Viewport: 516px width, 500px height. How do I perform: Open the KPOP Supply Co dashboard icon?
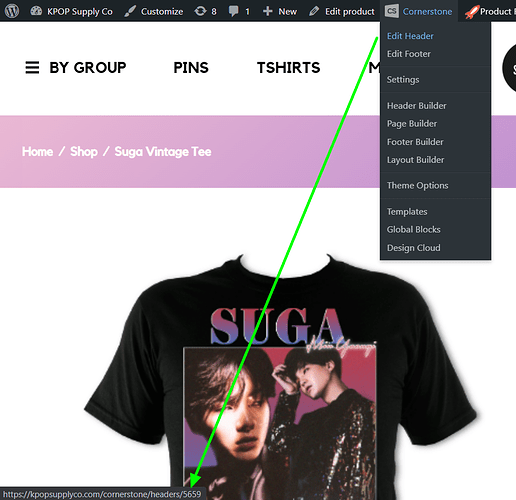point(36,11)
